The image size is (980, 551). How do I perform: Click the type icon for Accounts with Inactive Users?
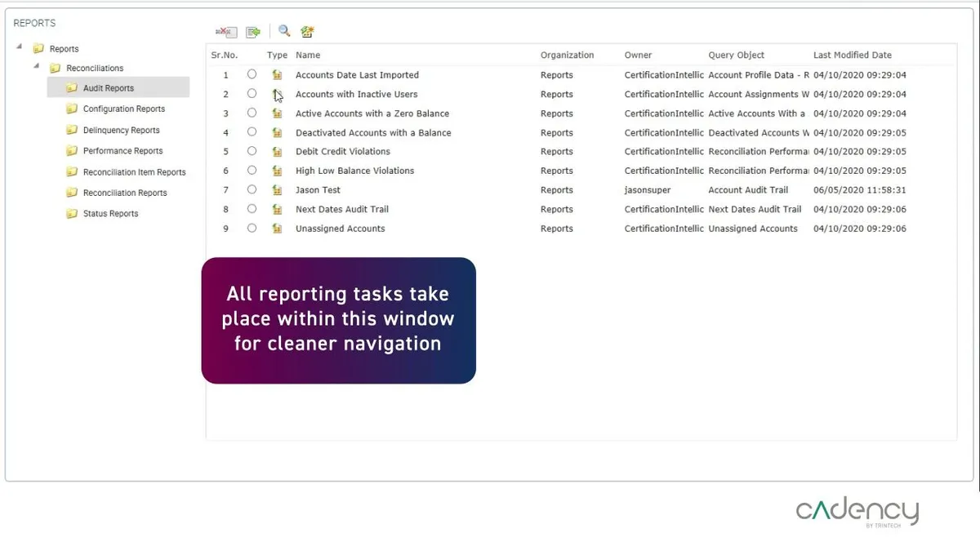(x=278, y=94)
